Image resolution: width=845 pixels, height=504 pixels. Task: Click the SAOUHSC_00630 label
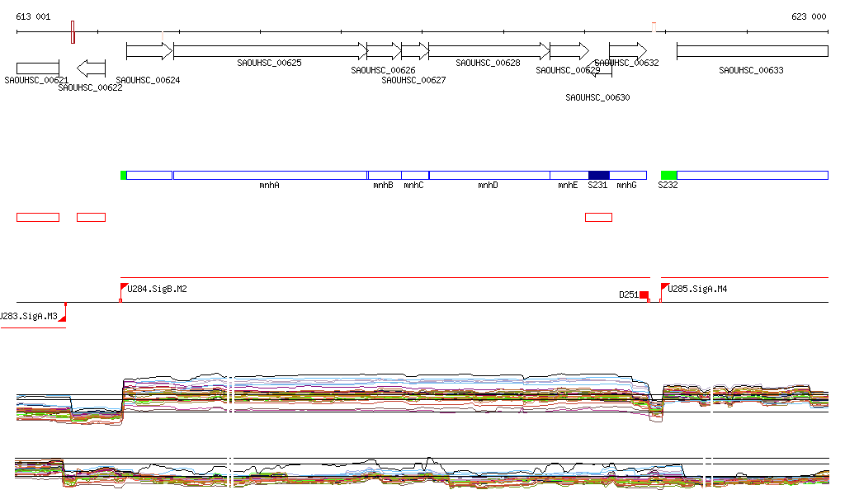point(597,97)
